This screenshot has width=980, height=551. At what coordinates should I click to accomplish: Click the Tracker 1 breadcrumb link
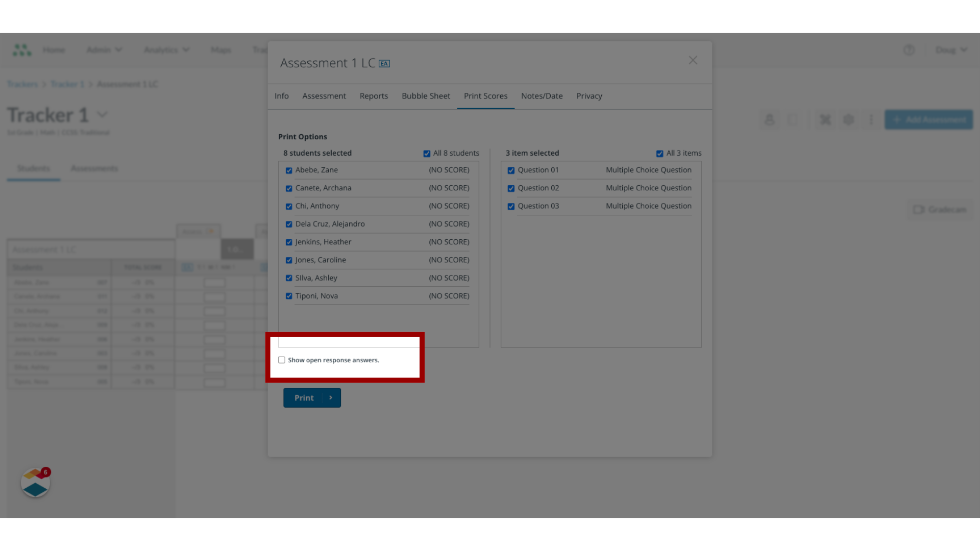click(67, 84)
